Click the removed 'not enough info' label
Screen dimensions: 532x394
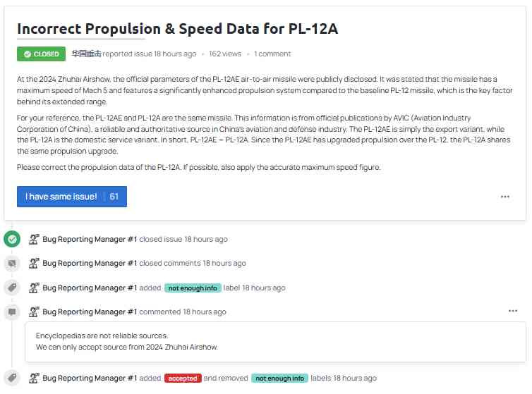279,378
